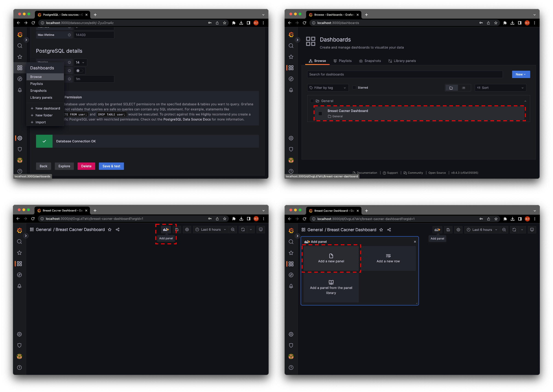Share dashboard in Add panel dialog window
Image resolution: width=553 pixels, height=392 pixels.
click(x=389, y=230)
